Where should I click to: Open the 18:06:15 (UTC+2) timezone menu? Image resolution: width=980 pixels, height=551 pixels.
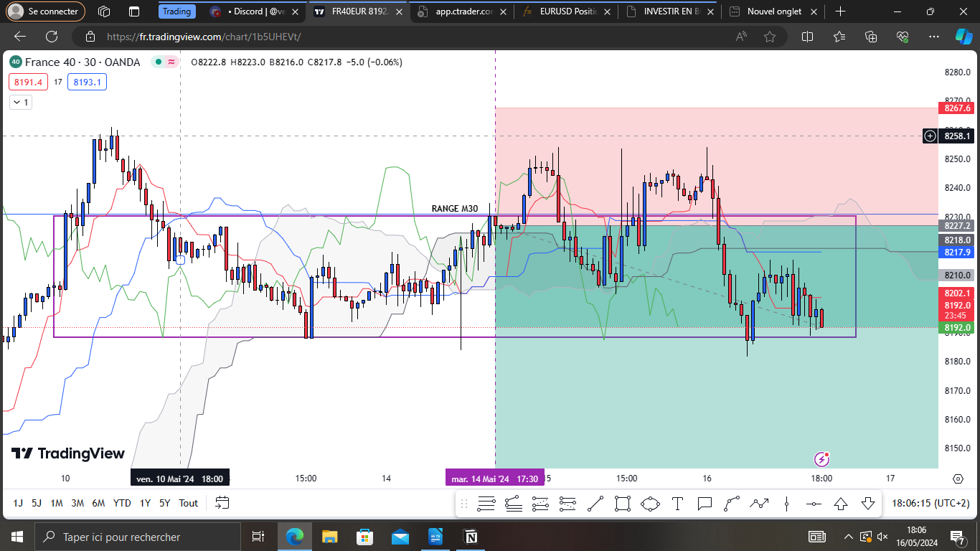(x=930, y=503)
